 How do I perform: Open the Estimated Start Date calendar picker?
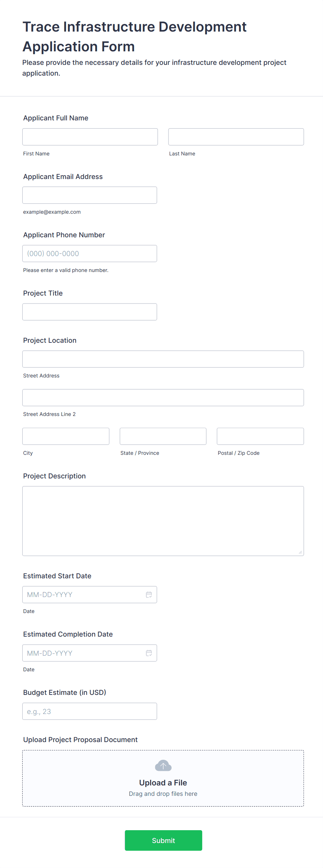tap(149, 594)
